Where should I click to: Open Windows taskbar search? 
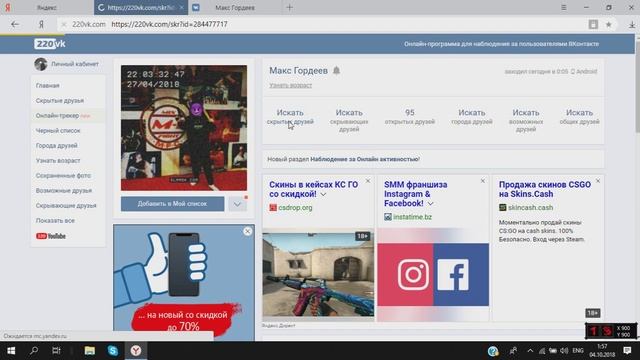(x=34, y=351)
